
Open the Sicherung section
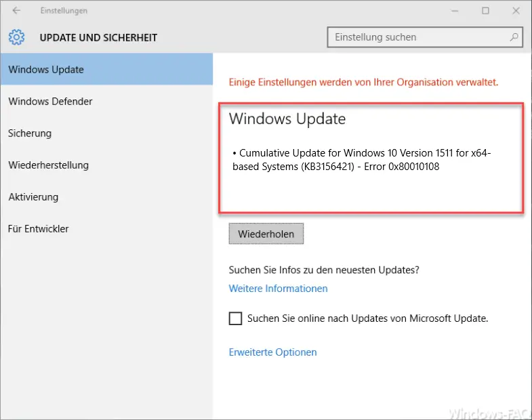(106, 133)
